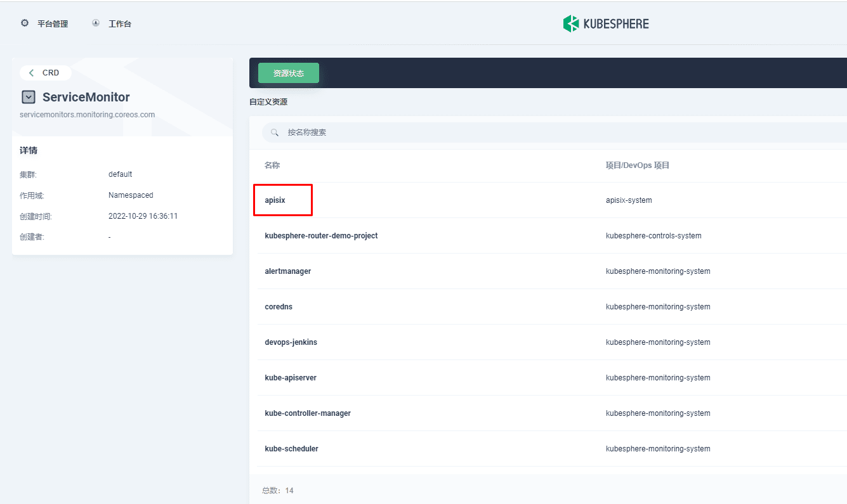Click the 名称 column header

tap(272, 165)
